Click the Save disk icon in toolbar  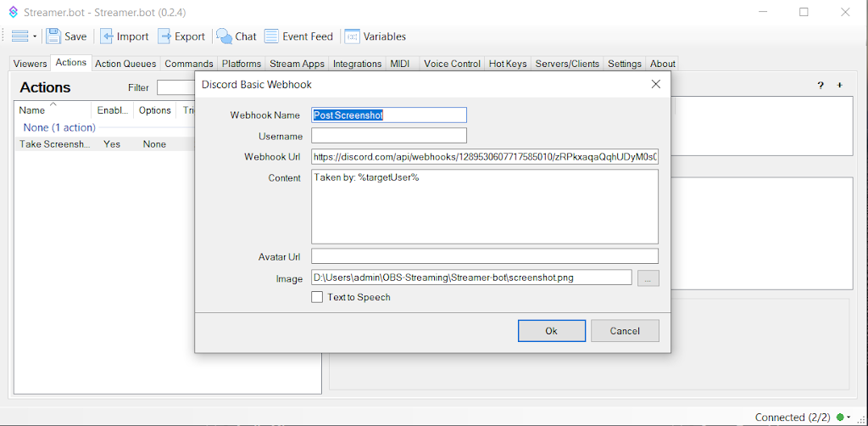click(x=54, y=36)
